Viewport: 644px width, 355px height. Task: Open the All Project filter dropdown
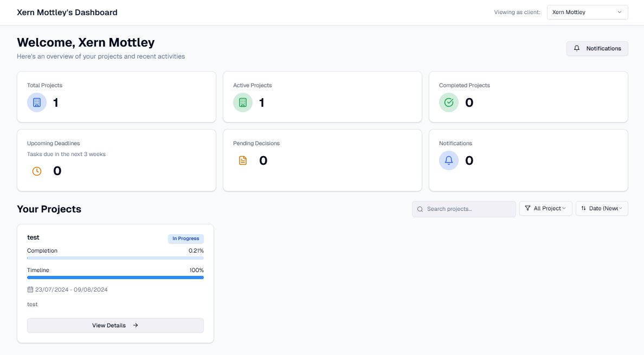pyautogui.click(x=546, y=208)
